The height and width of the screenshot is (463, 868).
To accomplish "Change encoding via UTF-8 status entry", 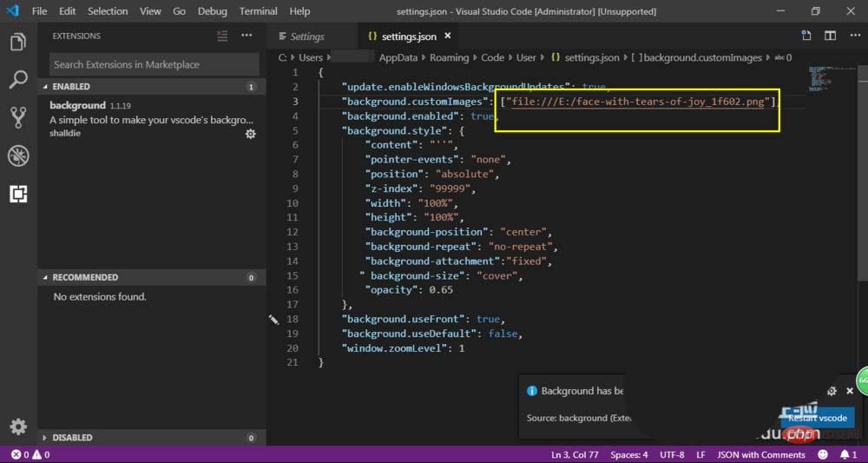I will (672, 454).
